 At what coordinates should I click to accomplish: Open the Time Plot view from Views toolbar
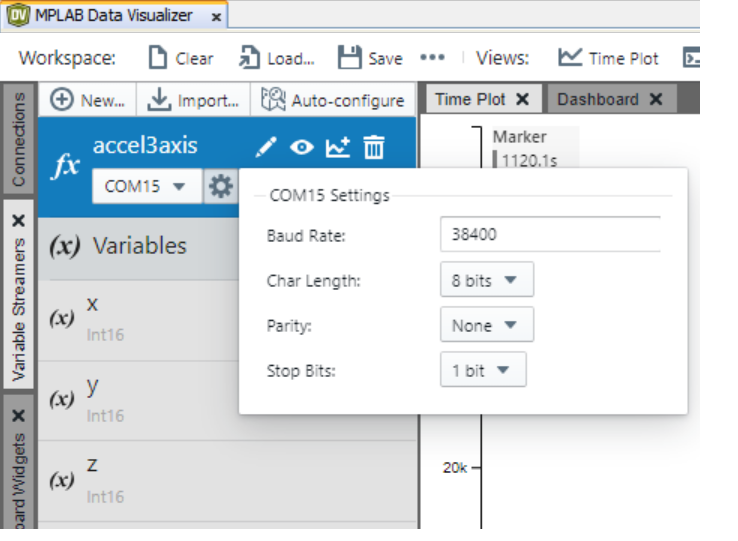[608, 58]
